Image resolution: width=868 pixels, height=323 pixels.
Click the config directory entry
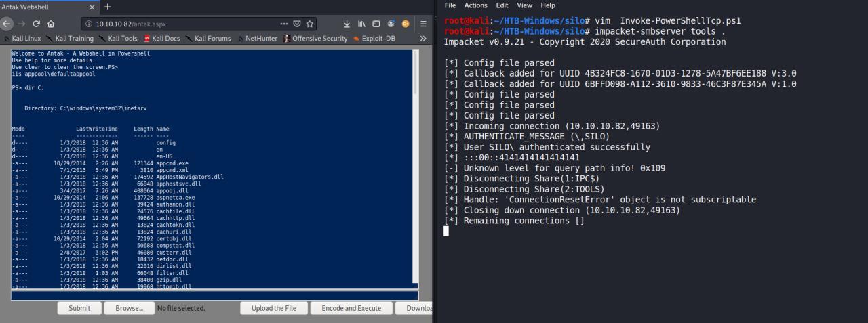click(x=166, y=143)
